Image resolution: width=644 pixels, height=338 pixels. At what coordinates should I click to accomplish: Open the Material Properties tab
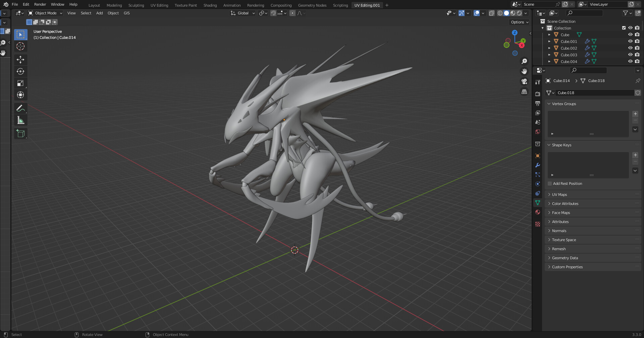(x=537, y=212)
